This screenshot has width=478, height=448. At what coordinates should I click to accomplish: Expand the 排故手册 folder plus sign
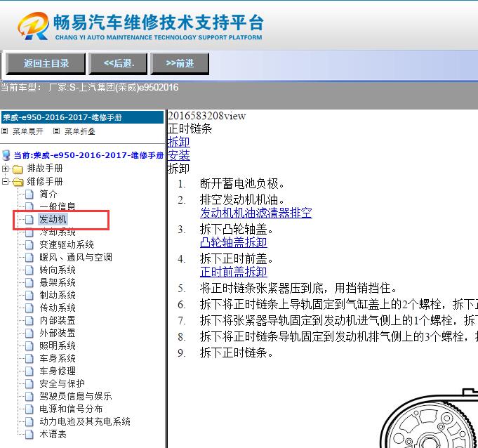pyautogui.click(x=5, y=169)
